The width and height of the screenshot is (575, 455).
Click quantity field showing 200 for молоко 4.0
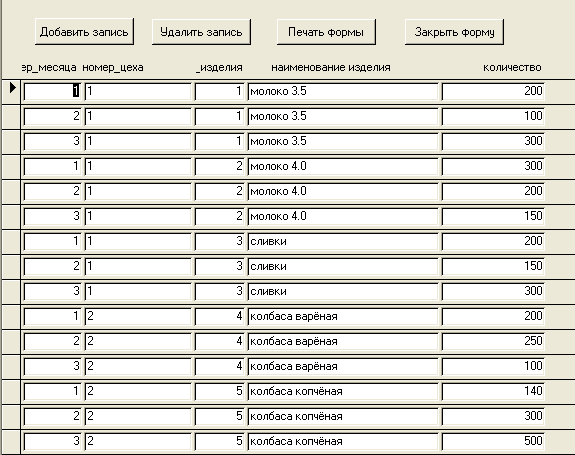[493, 191]
